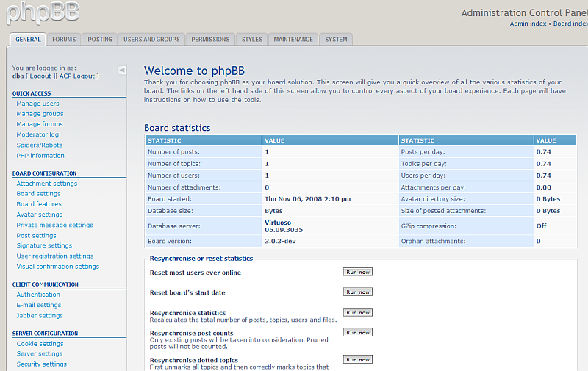Run reset most users ever online

coord(358,272)
